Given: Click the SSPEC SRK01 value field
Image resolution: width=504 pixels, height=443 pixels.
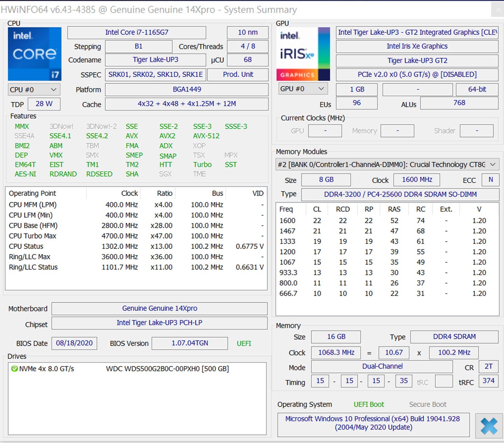Looking at the screenshot, I should point(155,75).
